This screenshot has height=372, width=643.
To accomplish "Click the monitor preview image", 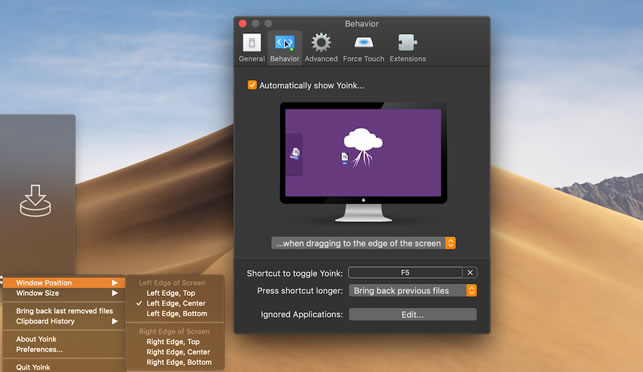I will [363, 162].
